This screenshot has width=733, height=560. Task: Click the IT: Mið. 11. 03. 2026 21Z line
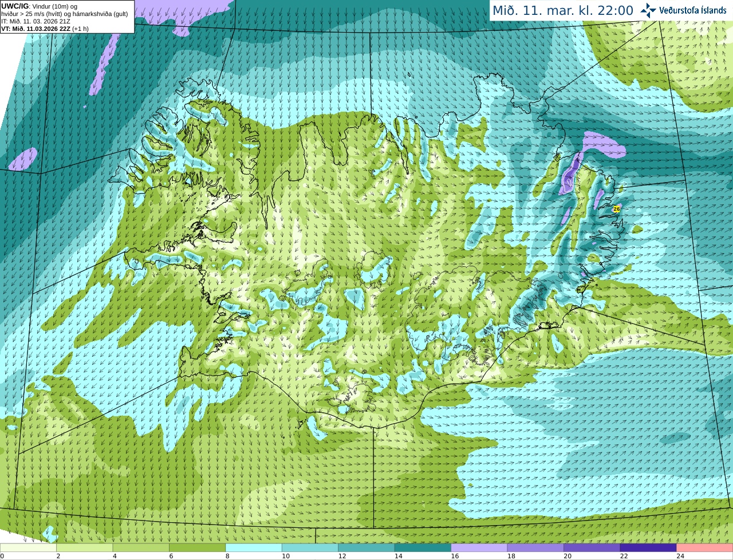[x=36, y=21]
